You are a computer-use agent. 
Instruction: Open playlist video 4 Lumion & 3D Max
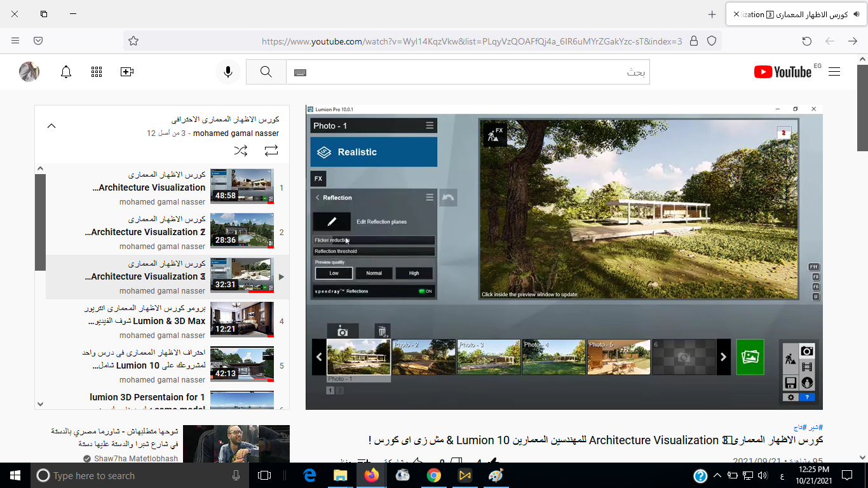point(167,322)
